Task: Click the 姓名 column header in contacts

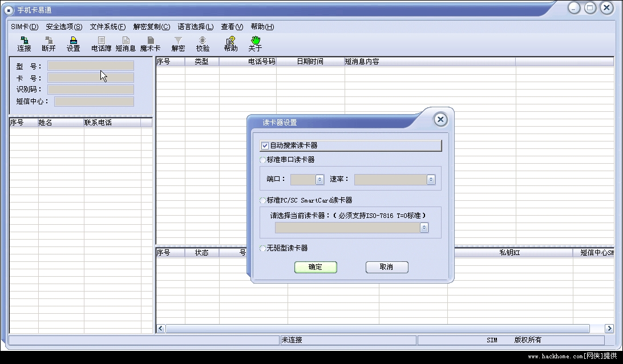Action: click(x=61, y=123)
